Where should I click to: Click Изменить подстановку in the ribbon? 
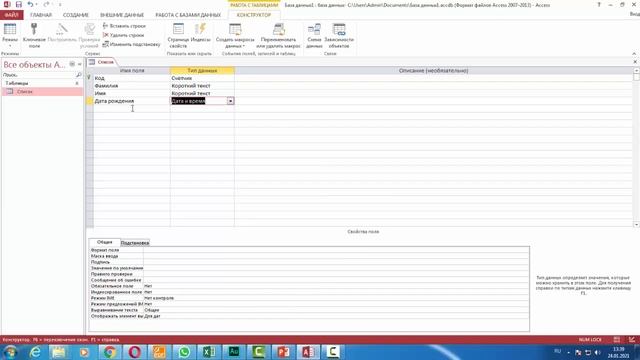131,44
